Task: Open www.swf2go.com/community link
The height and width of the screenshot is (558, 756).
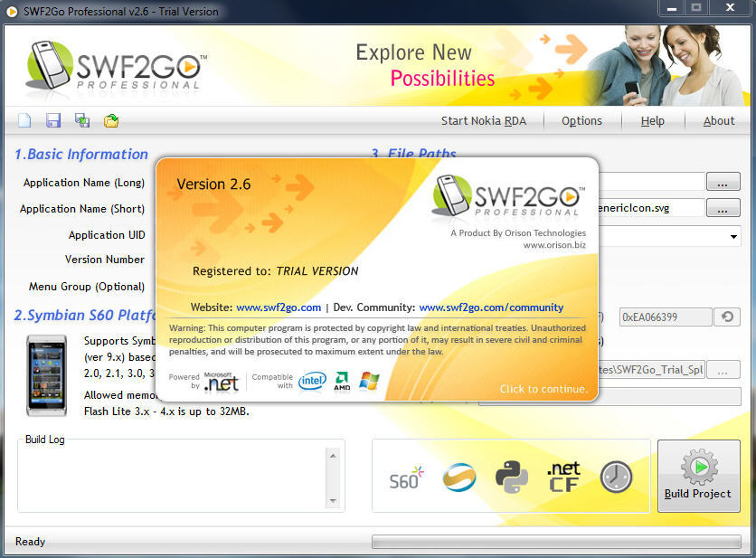Action: tap(491, 307)
